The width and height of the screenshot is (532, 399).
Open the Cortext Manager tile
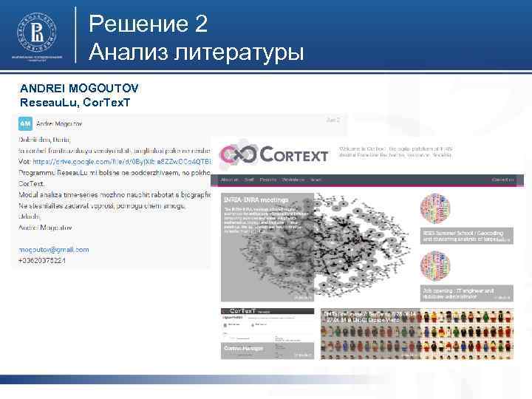(x=267, y=333)
